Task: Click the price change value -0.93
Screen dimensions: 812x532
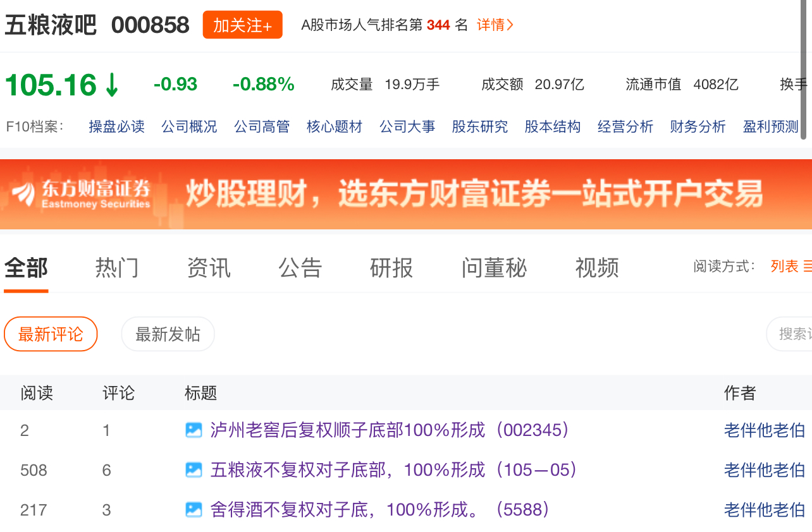Action: click(x=176, y=84)
